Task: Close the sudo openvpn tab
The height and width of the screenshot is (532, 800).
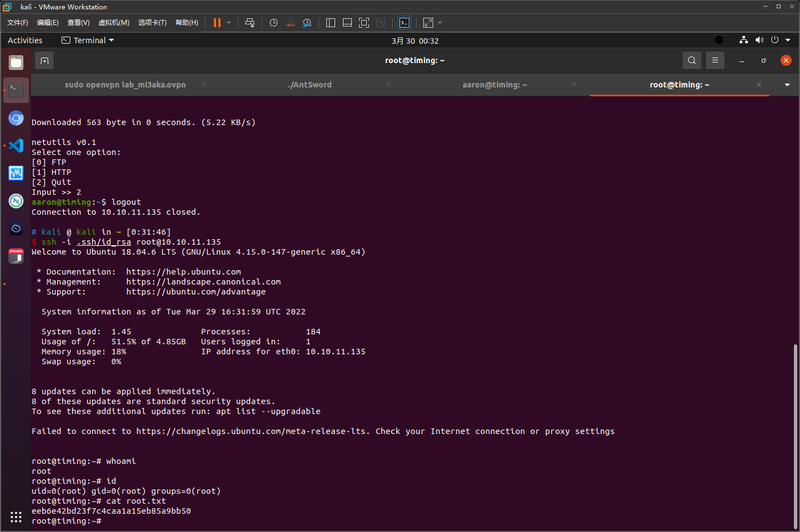Action: (204, 85)
